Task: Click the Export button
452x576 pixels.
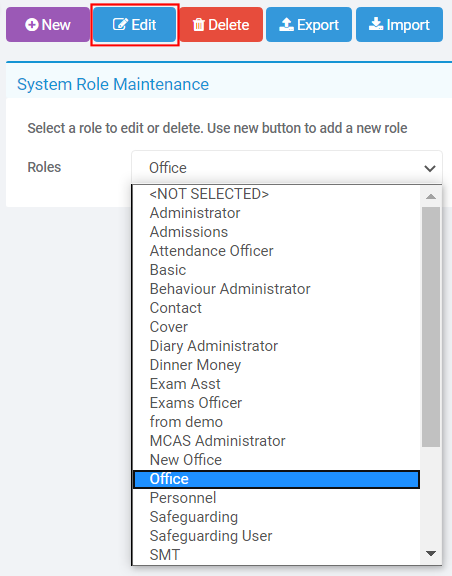Action: 309,25
